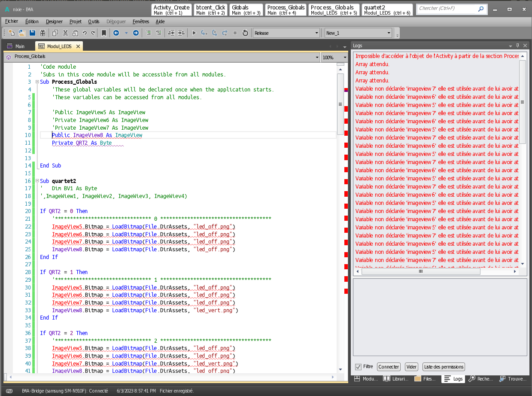The height and width of the screenshot is (396, 532).
Task: Click the Restart circular arrow icon
Action: tap(245, 33)
